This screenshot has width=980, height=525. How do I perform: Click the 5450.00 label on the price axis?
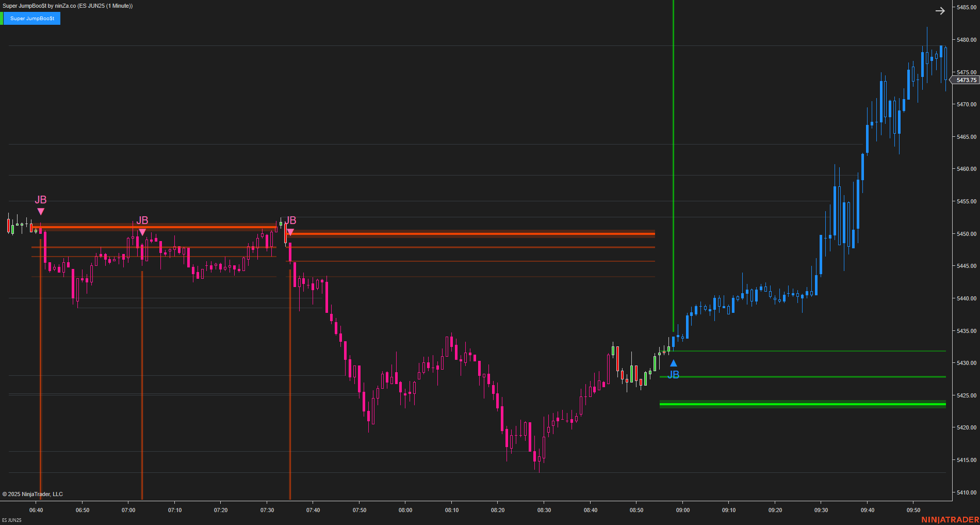click(966, 232)
